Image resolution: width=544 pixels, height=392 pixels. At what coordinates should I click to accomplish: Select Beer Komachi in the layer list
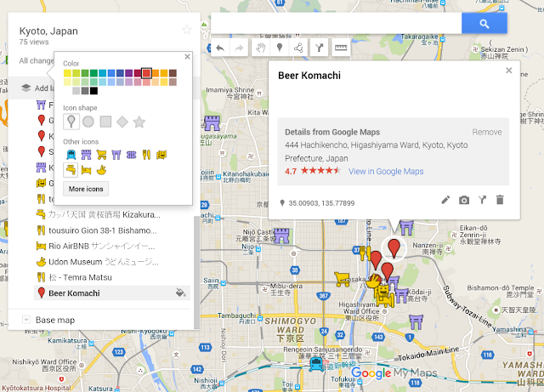click(x=111, y=293)
